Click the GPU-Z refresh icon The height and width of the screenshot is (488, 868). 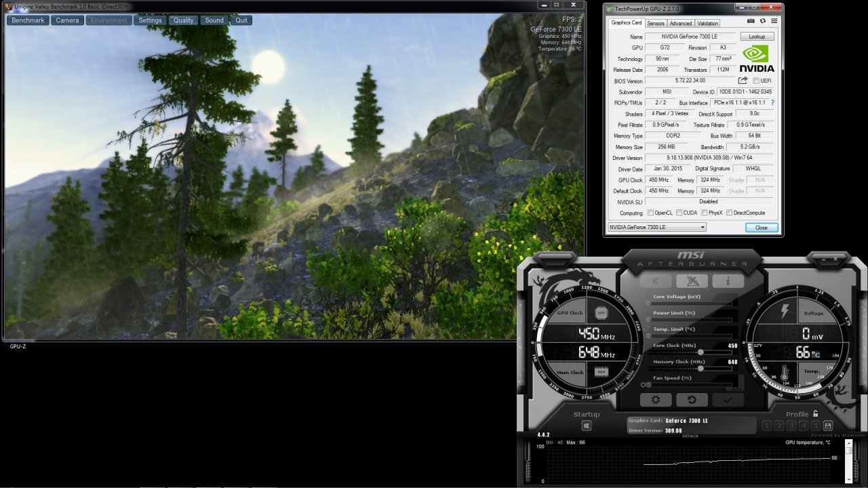coord(762,22)
